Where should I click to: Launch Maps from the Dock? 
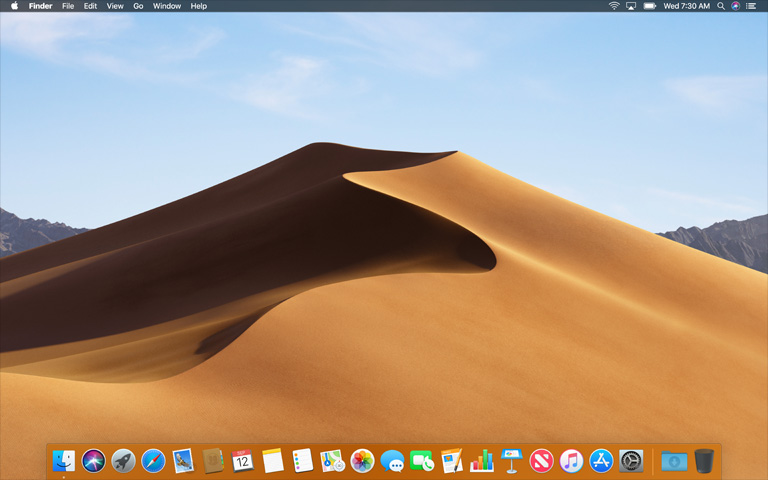tap(333, 461)
